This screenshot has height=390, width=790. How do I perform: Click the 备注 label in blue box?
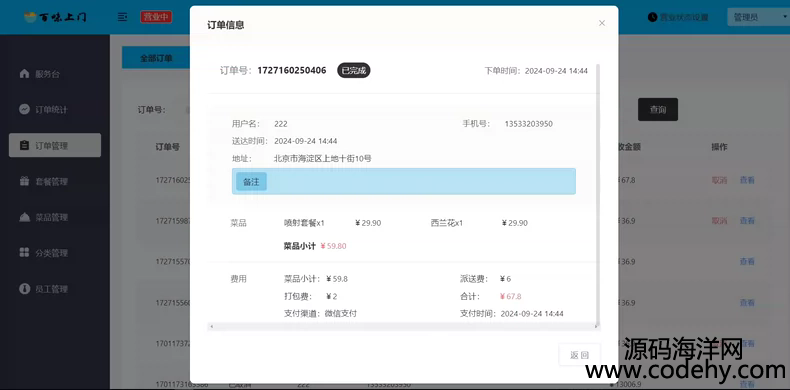tap(251, 182)
